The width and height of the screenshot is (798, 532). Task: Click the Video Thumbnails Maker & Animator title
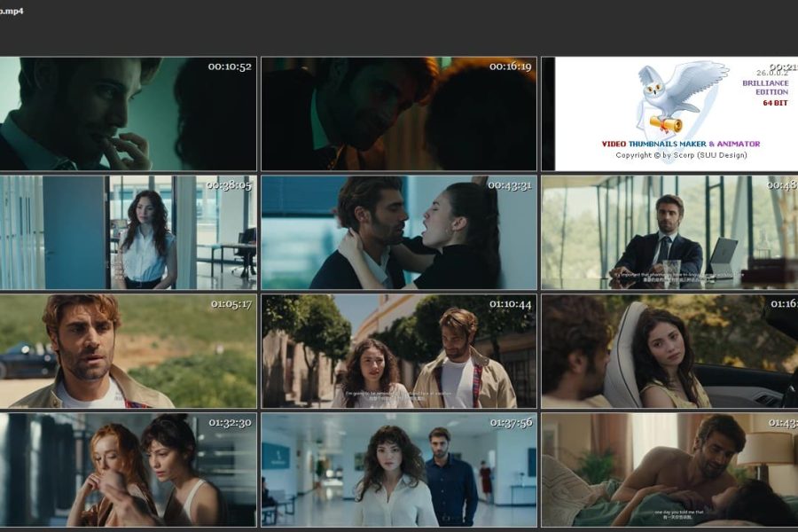[x=680, y=144]
